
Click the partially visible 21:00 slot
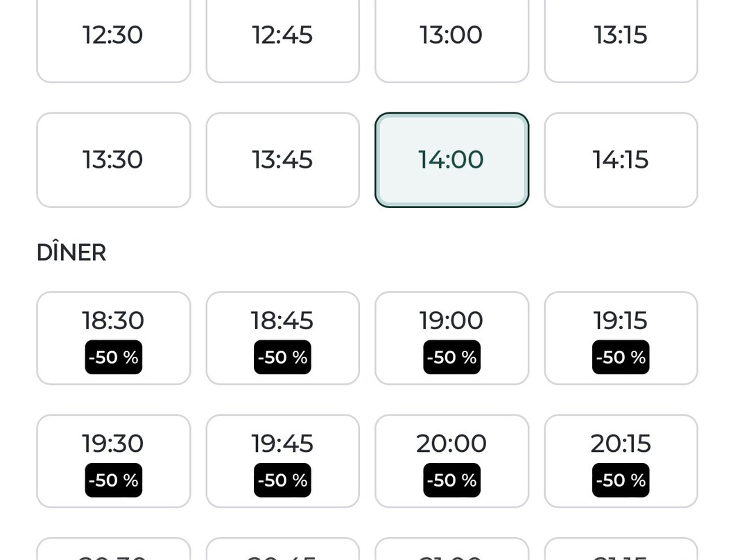tap(452, 549)
